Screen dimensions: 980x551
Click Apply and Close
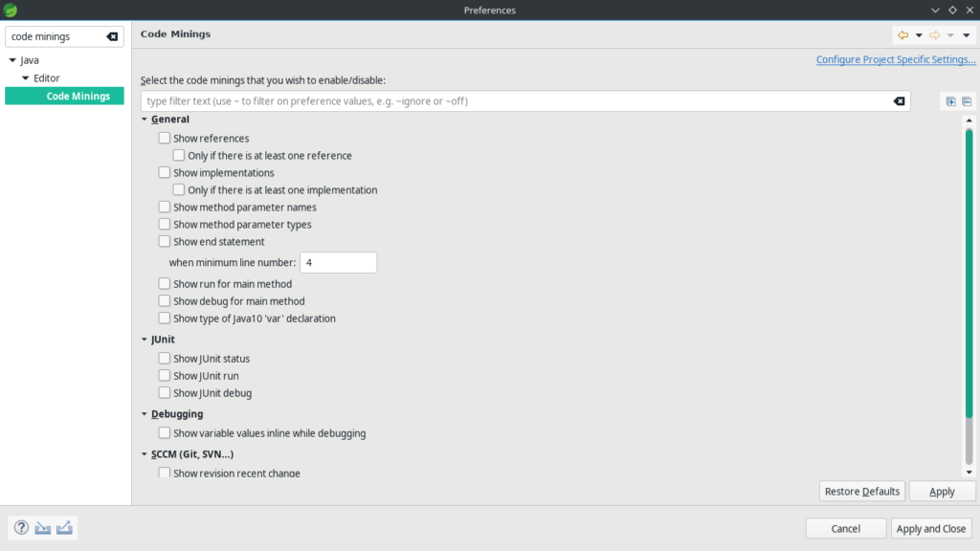click(931, 528)
